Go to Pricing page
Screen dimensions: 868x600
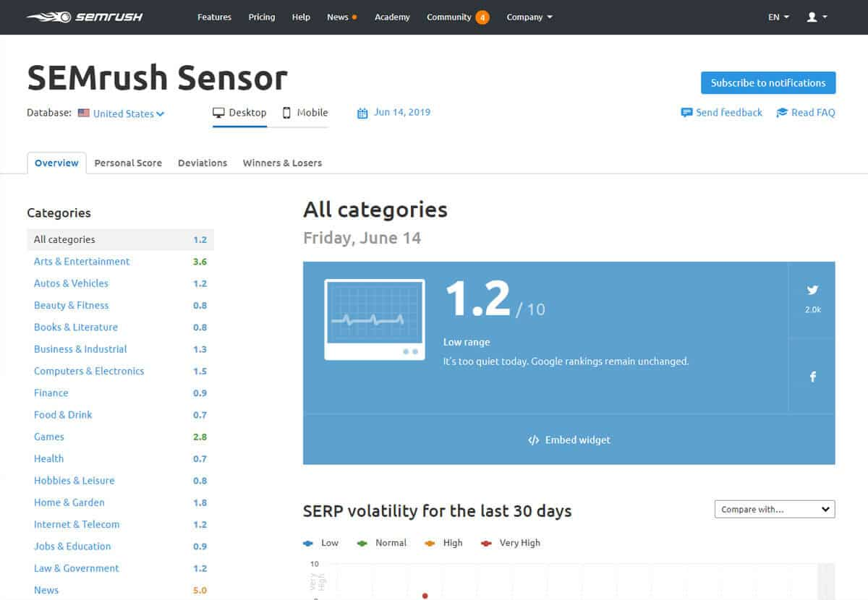point(262,17)
